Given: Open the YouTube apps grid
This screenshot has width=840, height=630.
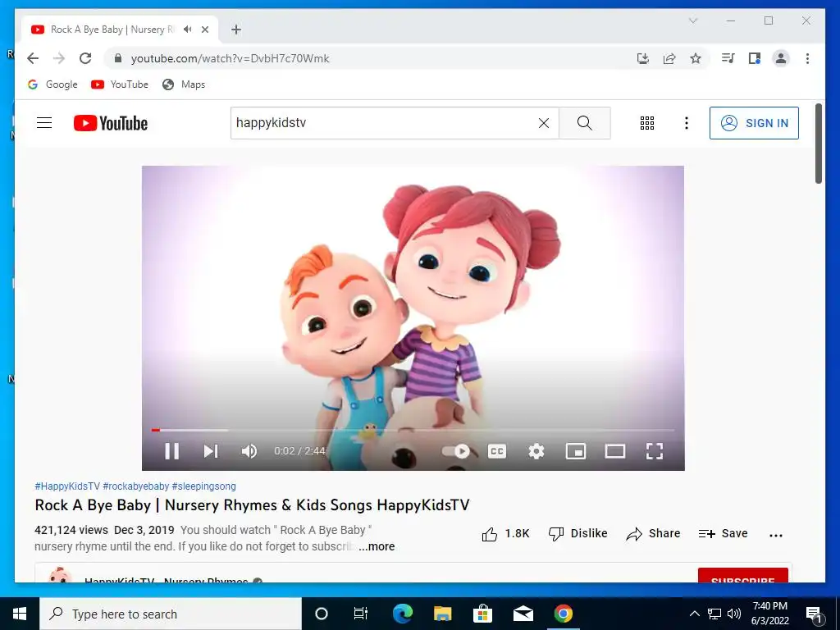Looking at the screenshot, I should 647,123.
